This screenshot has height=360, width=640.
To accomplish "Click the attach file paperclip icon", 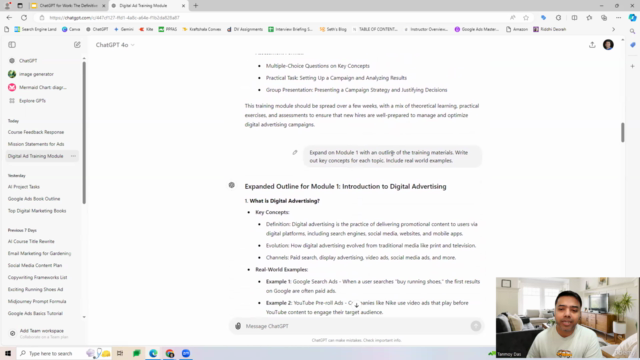I will coord(238,326).
